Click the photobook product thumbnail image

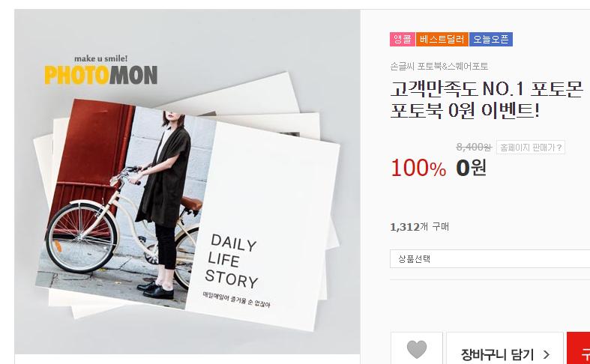187,181
